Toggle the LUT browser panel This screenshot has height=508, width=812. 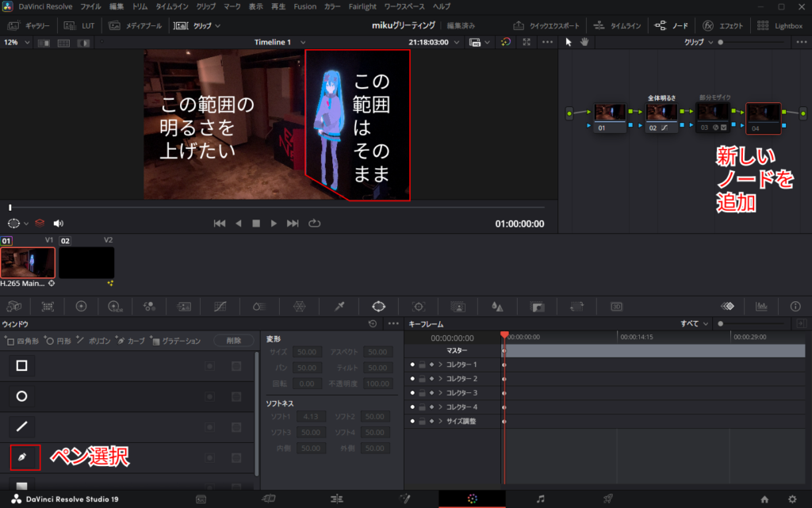pos(79,25)
